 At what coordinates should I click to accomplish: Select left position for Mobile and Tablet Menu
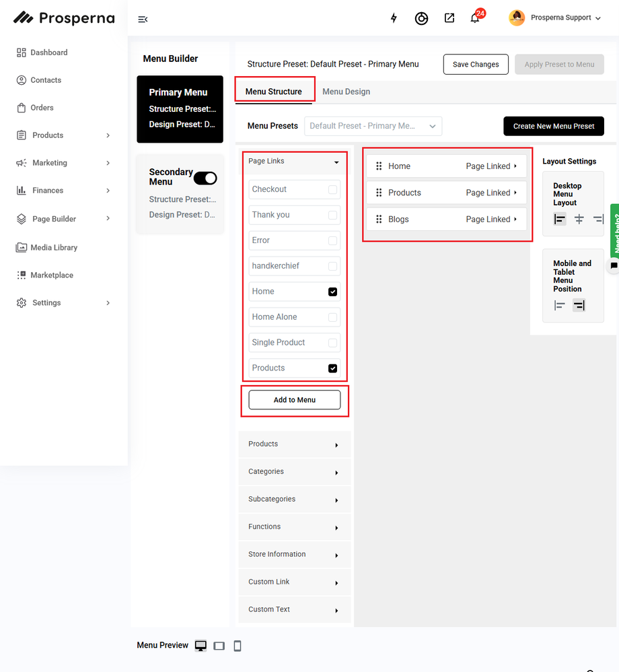[x=559, y=305]
